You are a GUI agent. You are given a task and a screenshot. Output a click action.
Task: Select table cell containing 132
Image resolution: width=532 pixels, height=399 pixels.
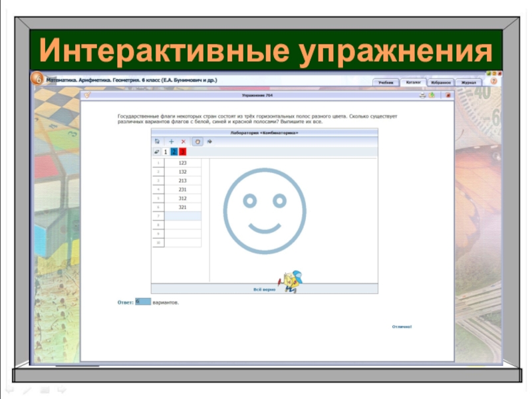[x=182, y=172]
